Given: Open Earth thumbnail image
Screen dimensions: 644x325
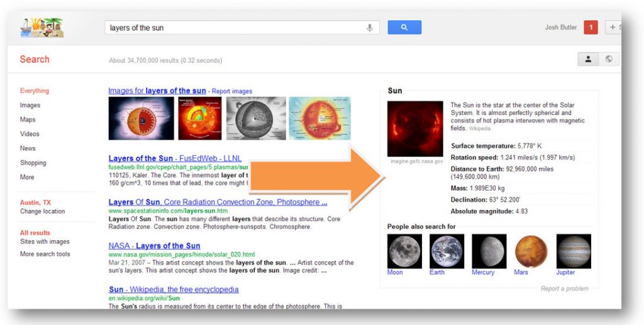Looking at the screenshot, I should pyautogui.click(x=447, y=251).
